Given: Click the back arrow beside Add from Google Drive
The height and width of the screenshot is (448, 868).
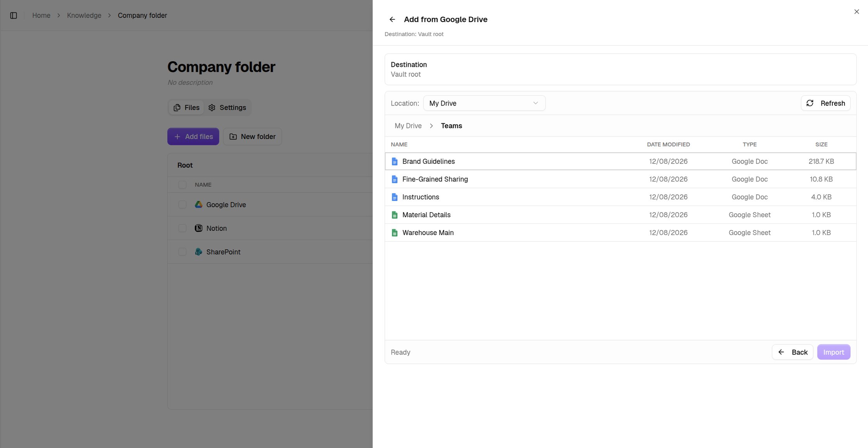Looking at the screenshot, I should click(392, 19).
